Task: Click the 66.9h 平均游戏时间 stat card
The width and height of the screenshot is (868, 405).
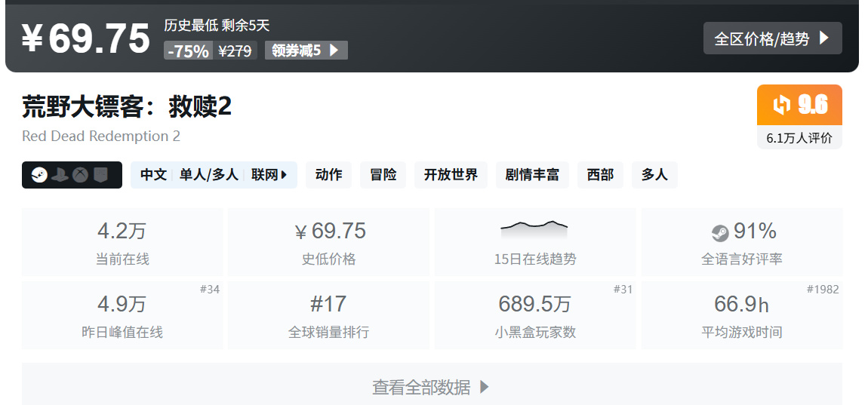Action: coord(742,315)
